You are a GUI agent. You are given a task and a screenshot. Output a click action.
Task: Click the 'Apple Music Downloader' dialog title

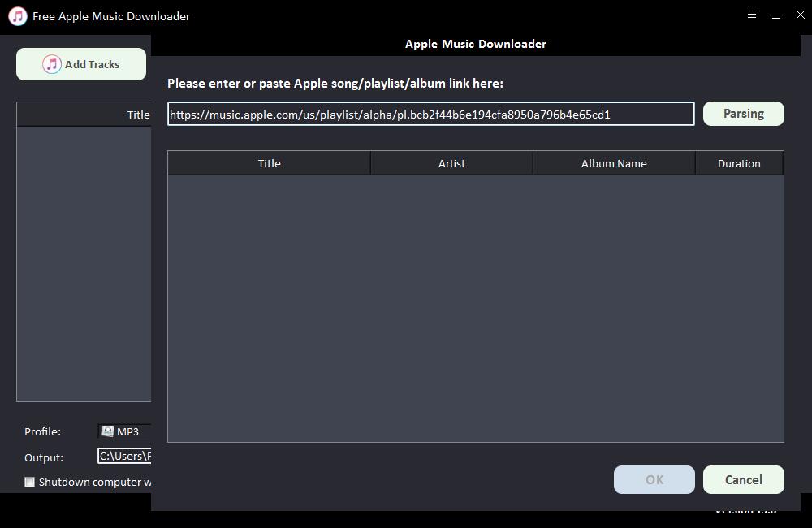pos(475,44)
